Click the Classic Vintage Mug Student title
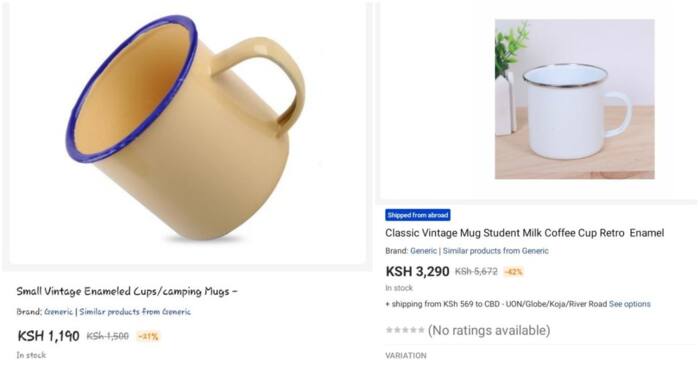700x368 pixels. (x=525, y=233)
